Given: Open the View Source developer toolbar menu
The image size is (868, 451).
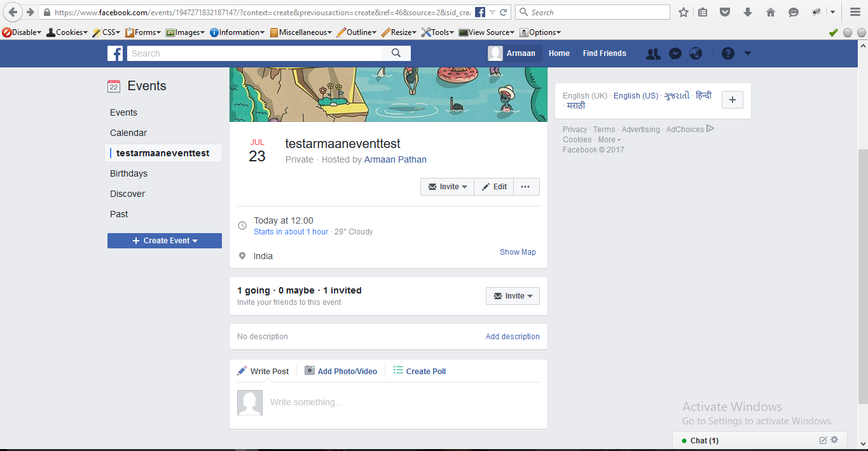Looking at the screenshot, I should coord(487,32).
